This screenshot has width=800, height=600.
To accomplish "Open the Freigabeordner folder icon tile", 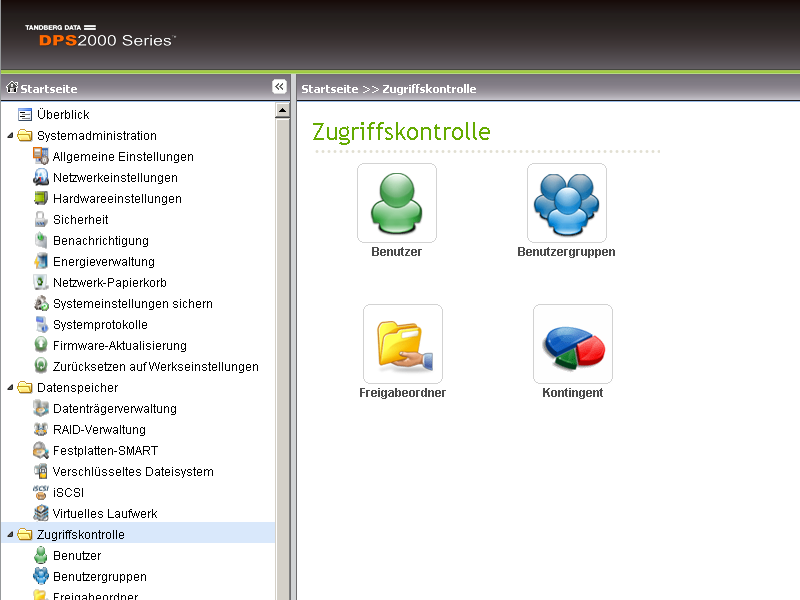I will (x=403, y=344).
